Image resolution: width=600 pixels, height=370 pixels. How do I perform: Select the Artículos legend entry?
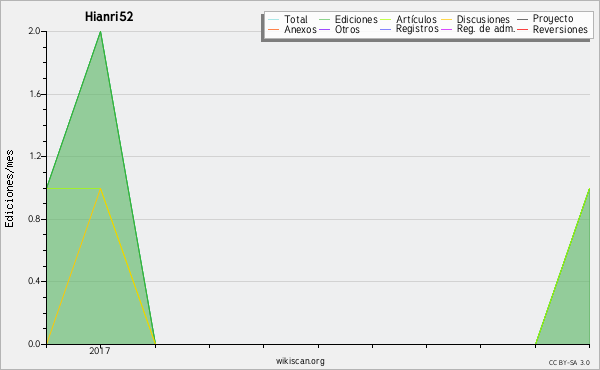point(408,19)
